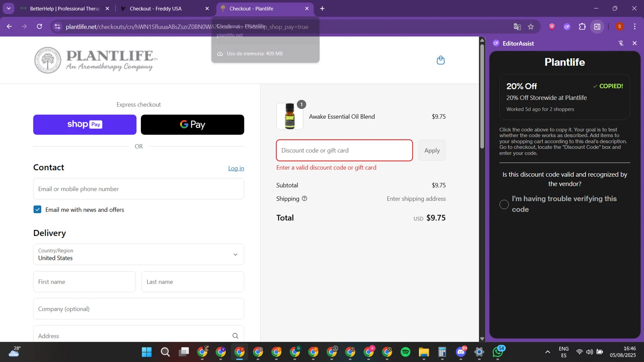Reload the Plantlife checkout page
The height and width of the screenshot is (362, 644).
[39, 27]
